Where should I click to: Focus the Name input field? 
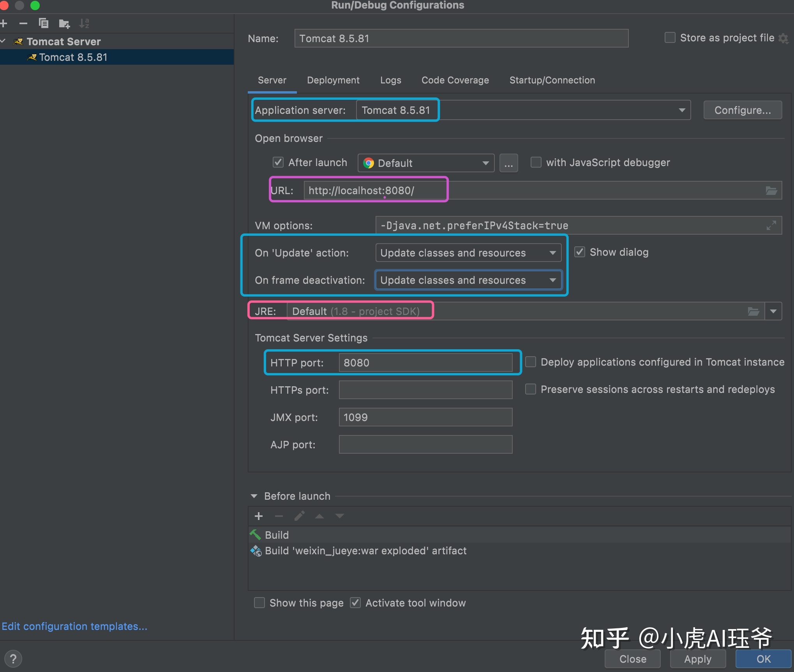[461, 38]
